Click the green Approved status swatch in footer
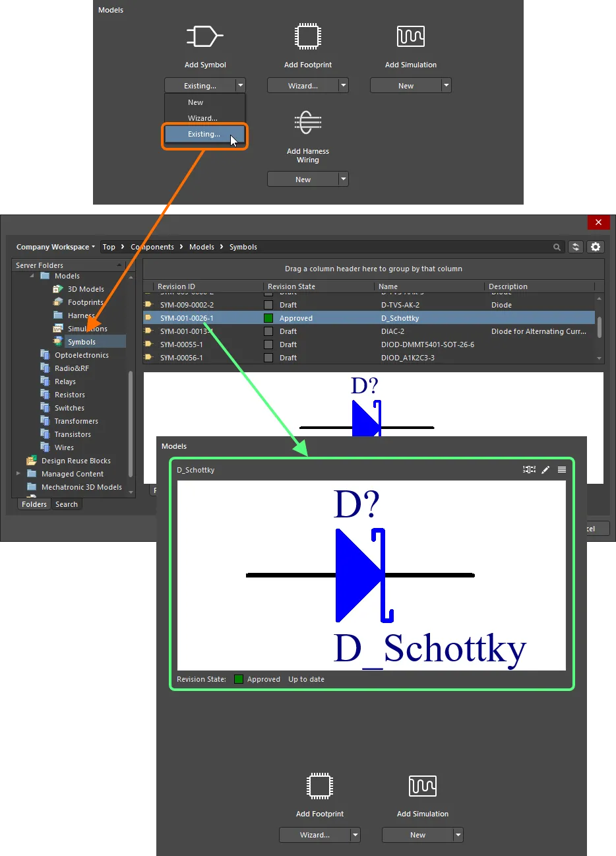The width and height of the screenshot is (616, 856). pos(237,678)
